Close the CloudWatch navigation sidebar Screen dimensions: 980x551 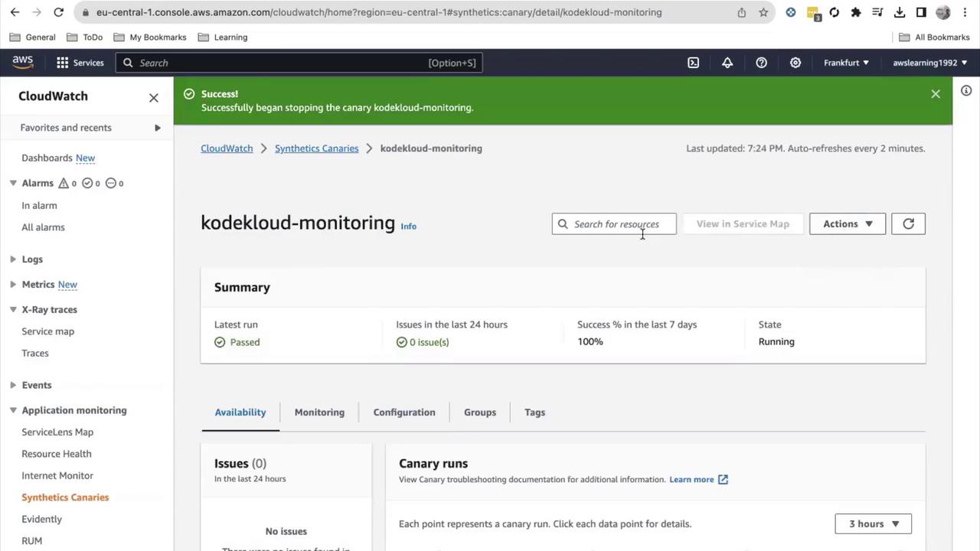[x=154, y=97]
